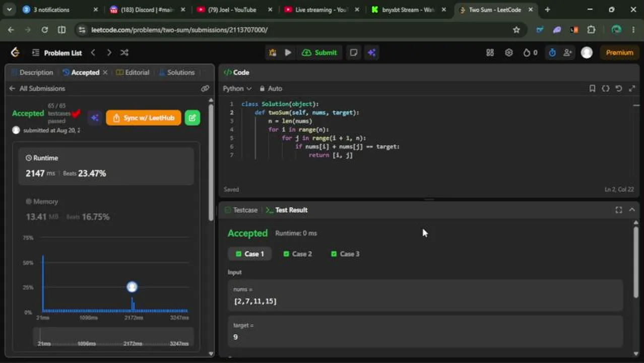
Task: Expand code editor to fullscreen
Action: coord(632,88)
